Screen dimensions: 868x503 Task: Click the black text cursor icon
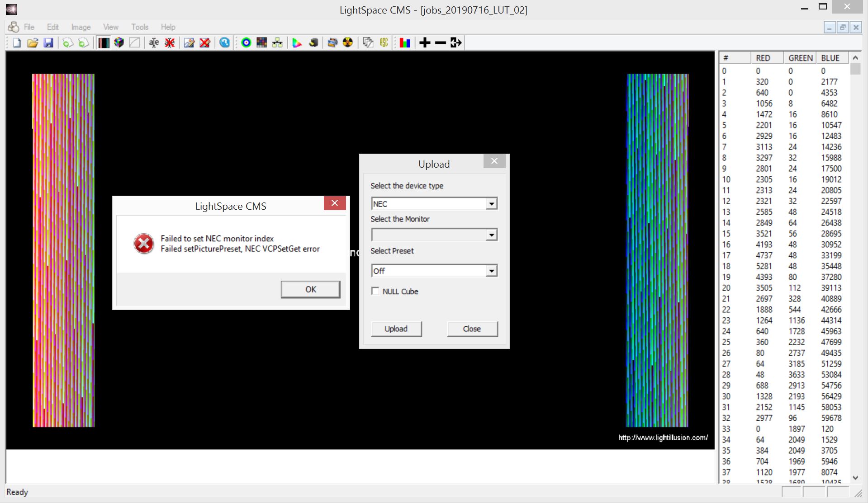(154, 43)
